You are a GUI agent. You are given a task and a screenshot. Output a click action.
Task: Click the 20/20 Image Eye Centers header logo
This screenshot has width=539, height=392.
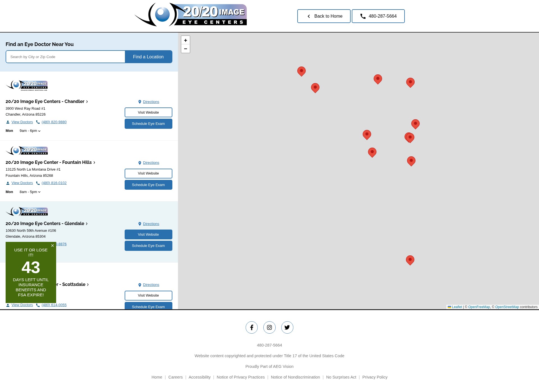point(191,15)
